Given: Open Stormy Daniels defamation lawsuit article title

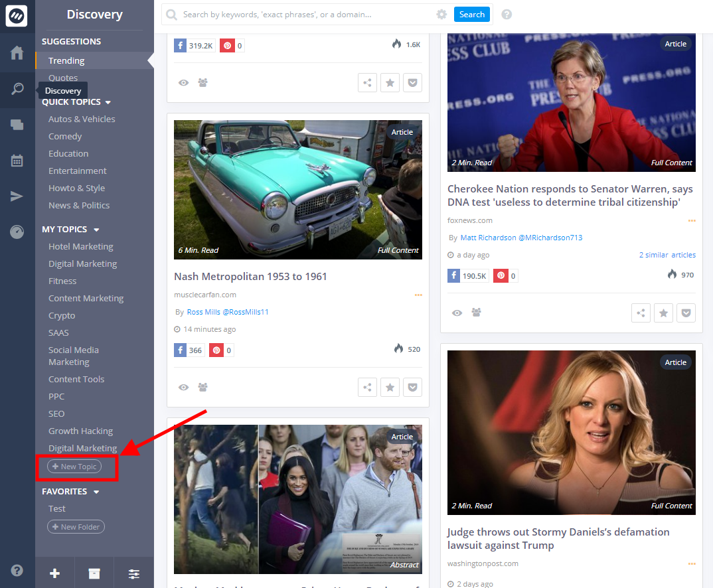Looking at the screenshot, I should click(x=558, y=538).
